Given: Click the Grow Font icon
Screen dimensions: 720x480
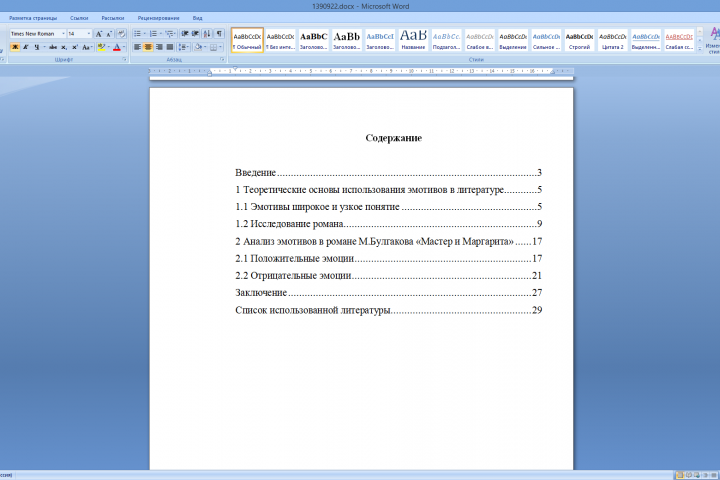Looking at the screenshot, I should (98, 34).
